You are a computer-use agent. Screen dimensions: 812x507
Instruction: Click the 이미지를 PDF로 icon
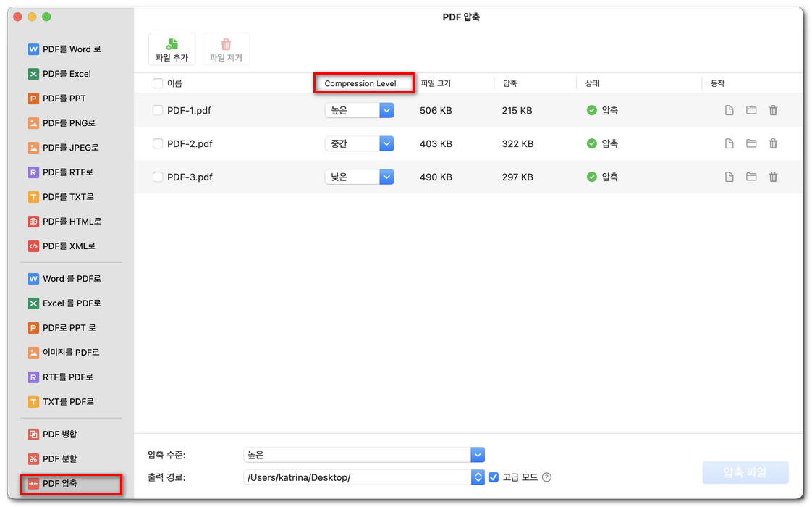33,353
